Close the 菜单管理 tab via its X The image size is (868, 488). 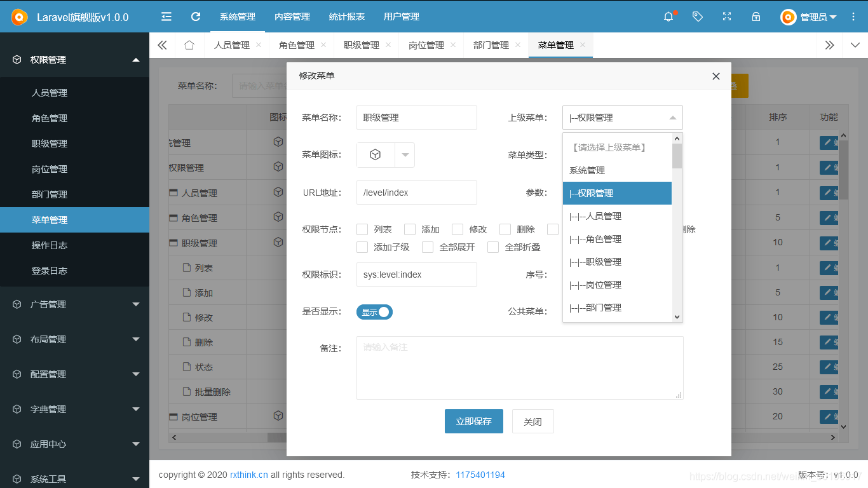[x=583, y=45]
